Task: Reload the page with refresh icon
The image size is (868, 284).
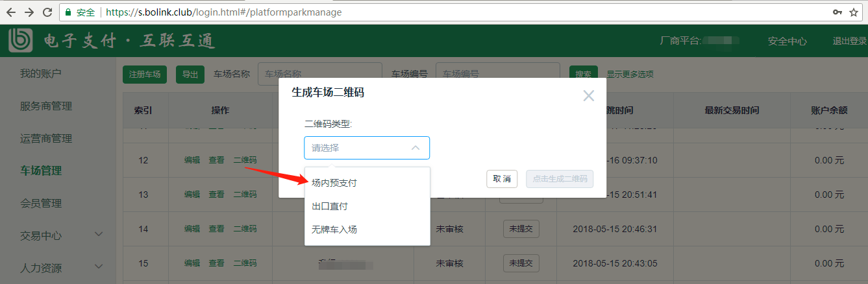Action: coord(47,12)
